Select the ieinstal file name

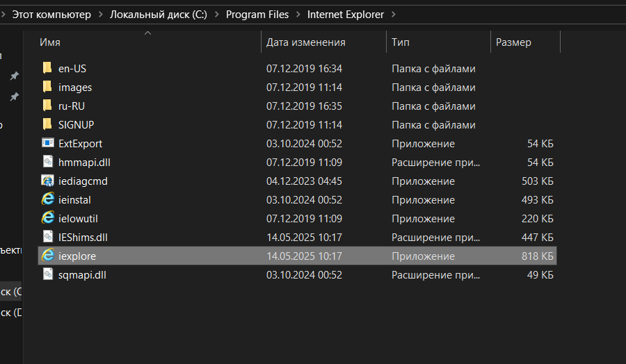[x=74, y=200]
